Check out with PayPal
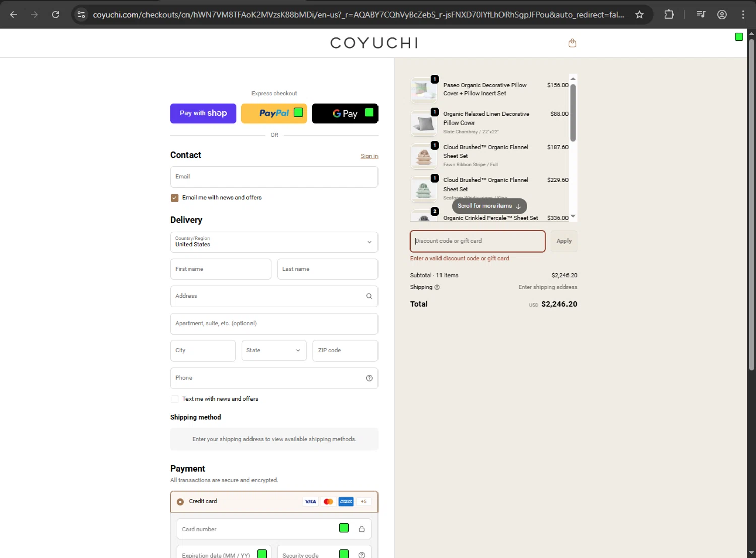 tap(274, 113)
